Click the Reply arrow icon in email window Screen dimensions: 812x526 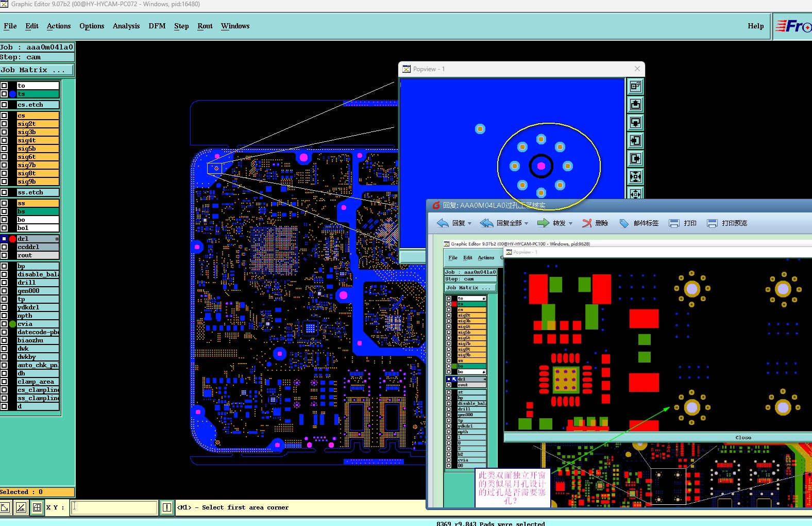(443, 223)
